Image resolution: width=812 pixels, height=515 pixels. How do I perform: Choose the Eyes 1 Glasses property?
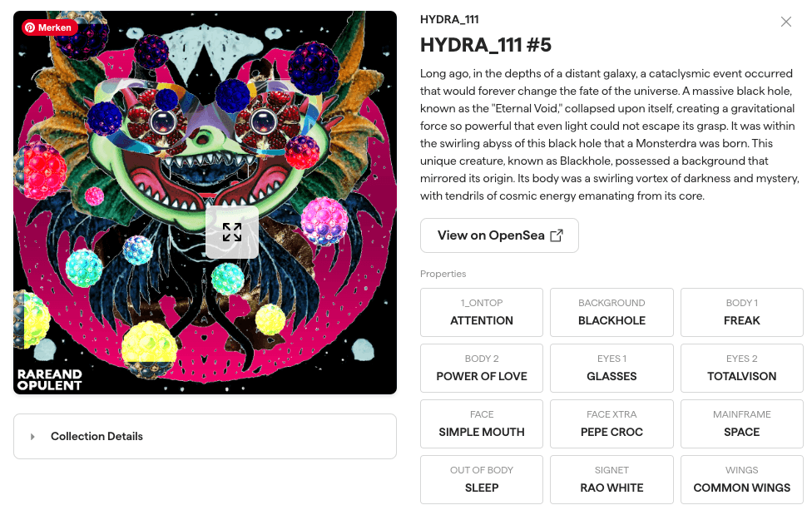point(611,369)
